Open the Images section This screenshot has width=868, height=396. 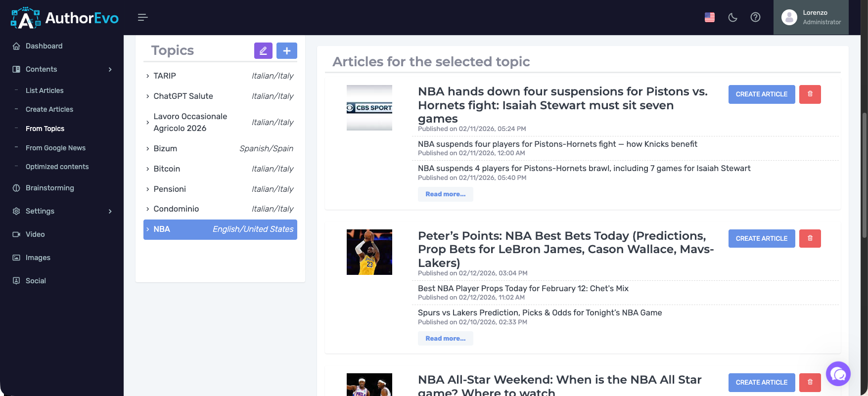point(38,258)
